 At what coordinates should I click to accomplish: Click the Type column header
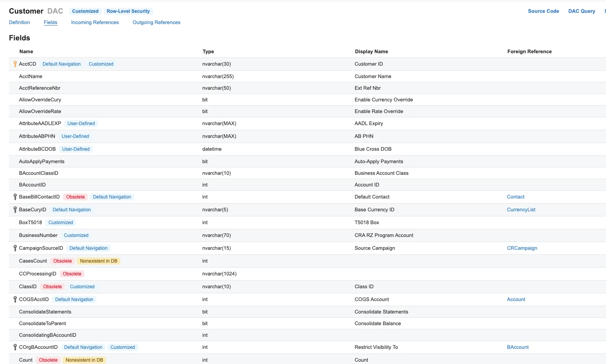coord(208,52)
